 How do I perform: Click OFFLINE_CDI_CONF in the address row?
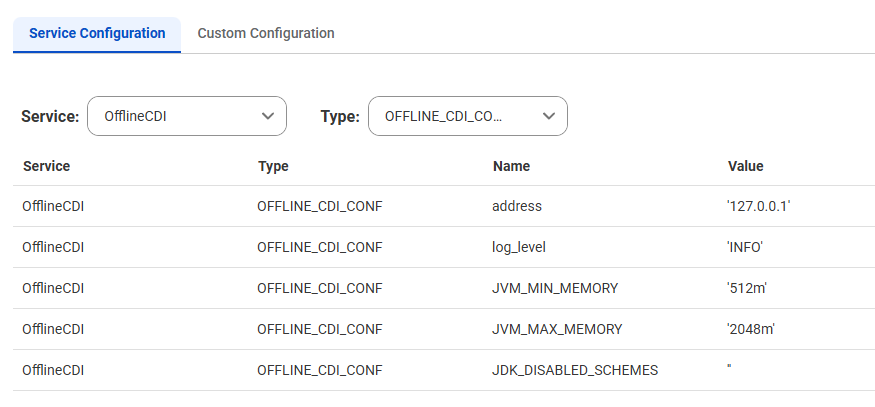click(320, 207)
